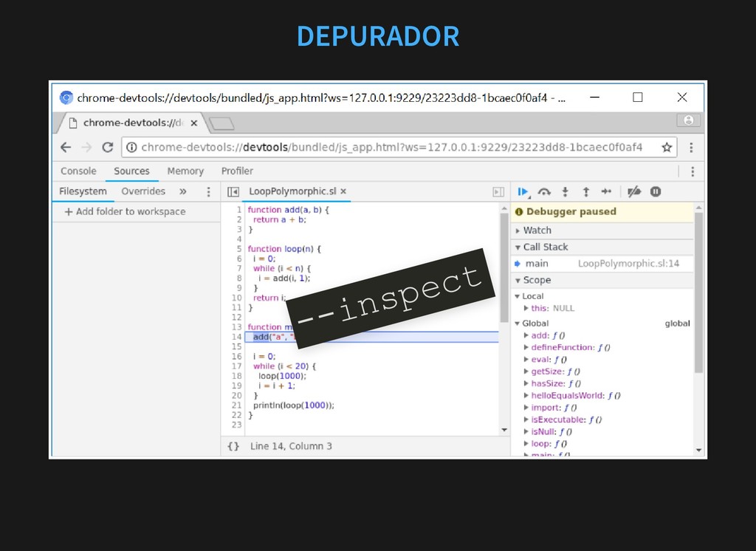Go back in browser history
This screenshot has height=551, width=756.
[66, 147]
